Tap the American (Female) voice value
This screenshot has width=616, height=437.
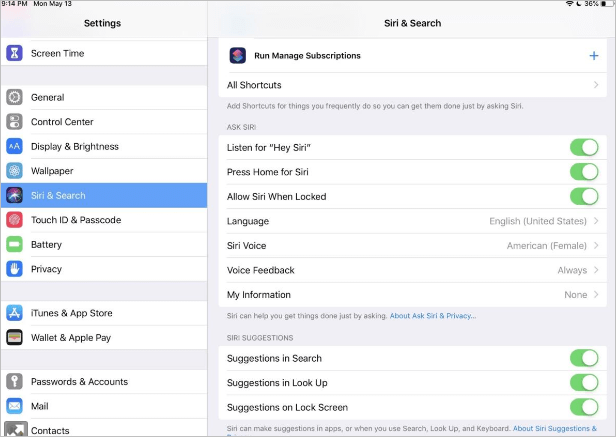click(546, 246)
